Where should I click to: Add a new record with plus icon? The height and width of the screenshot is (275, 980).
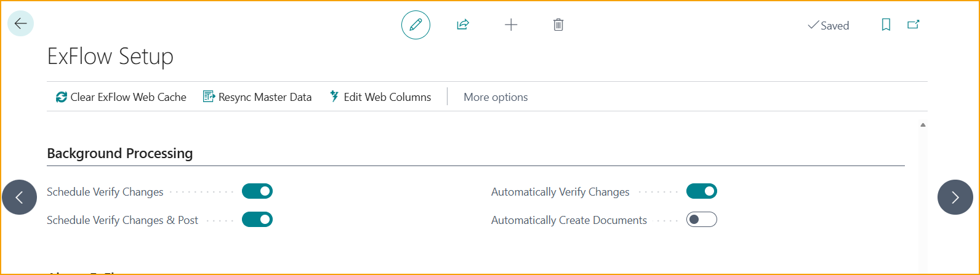(x=511, y=25)
